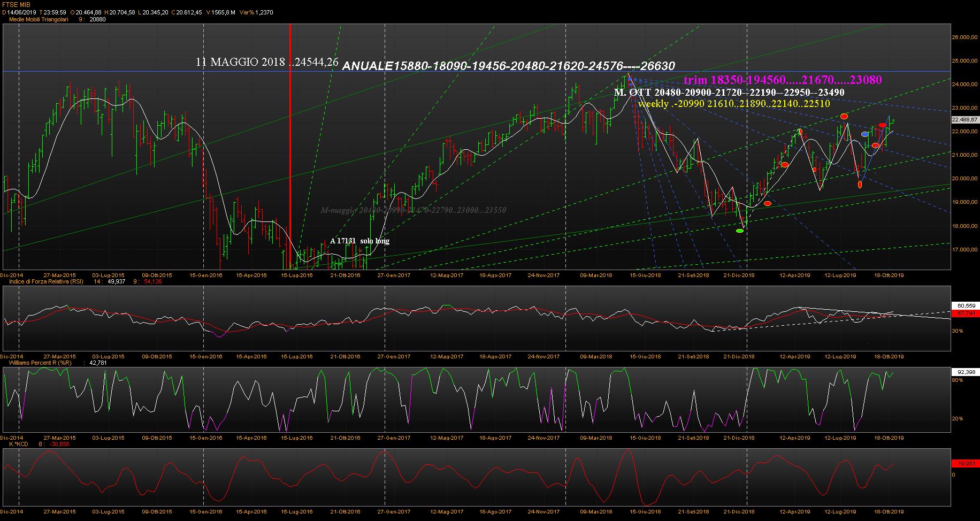Click the 20% level in Williams panel
The height and width of the screenshot is (521, 980).
pos(958,419)
